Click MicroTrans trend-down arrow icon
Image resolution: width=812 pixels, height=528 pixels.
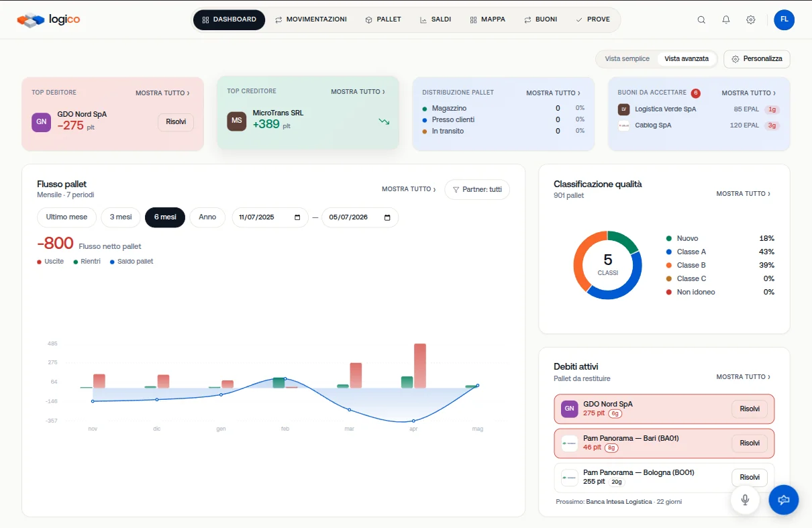coord(384,121)
